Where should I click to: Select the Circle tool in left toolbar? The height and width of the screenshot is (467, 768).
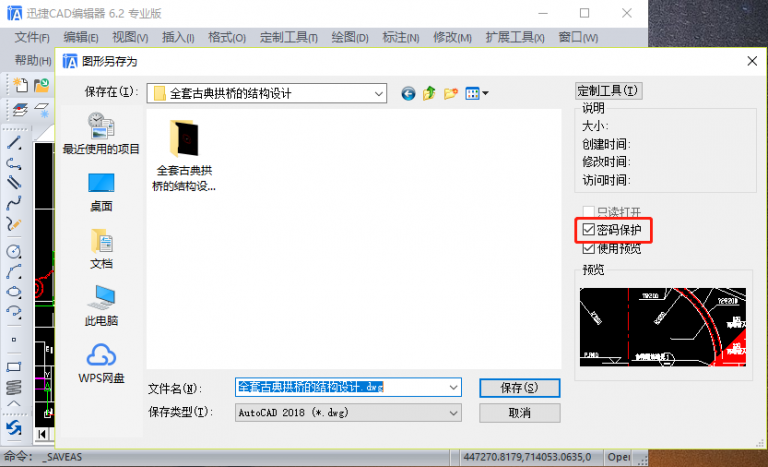14,251
